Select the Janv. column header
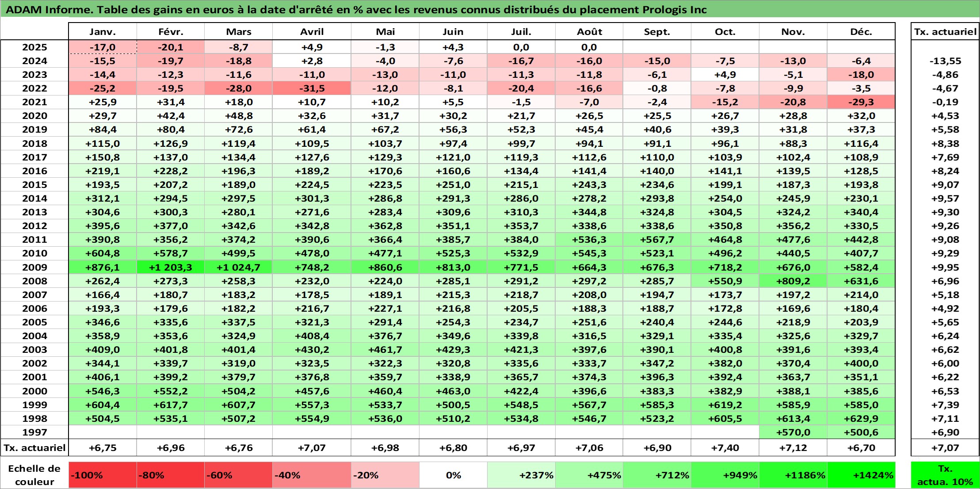This screenshot has height=489, width=980. click(x=103, y=32)
